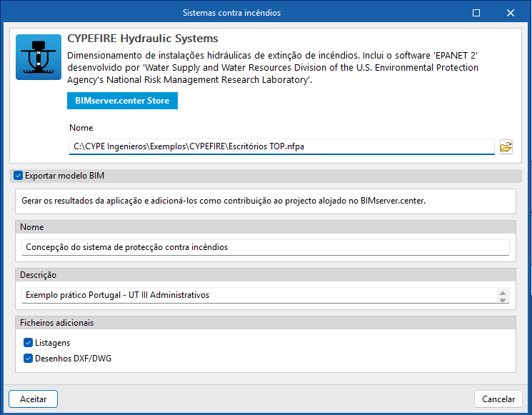This screenshot has width=532, height=415.
Task: Close the Sistemas contra incêndios dialog
Action: [x=511, y=13]
